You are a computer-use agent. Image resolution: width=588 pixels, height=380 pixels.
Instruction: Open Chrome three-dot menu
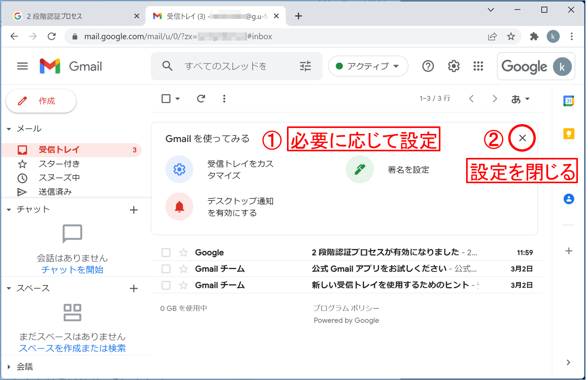(572, 37)
